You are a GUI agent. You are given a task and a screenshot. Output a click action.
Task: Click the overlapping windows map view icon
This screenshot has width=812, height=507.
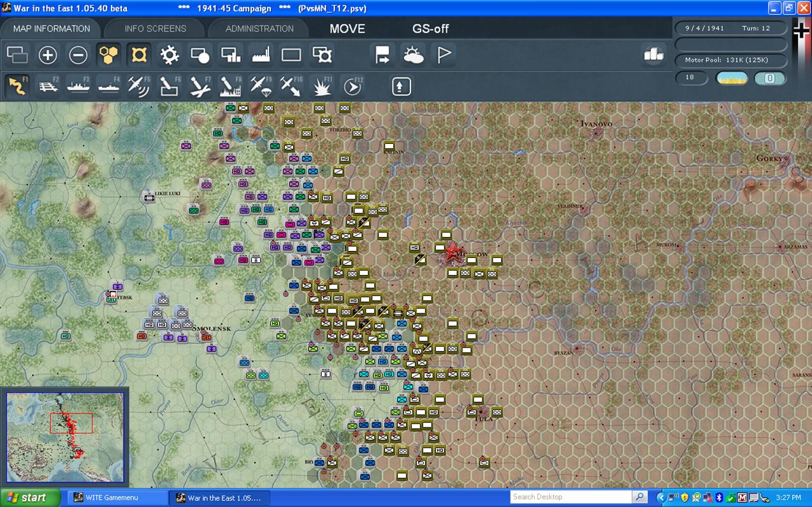17,55
